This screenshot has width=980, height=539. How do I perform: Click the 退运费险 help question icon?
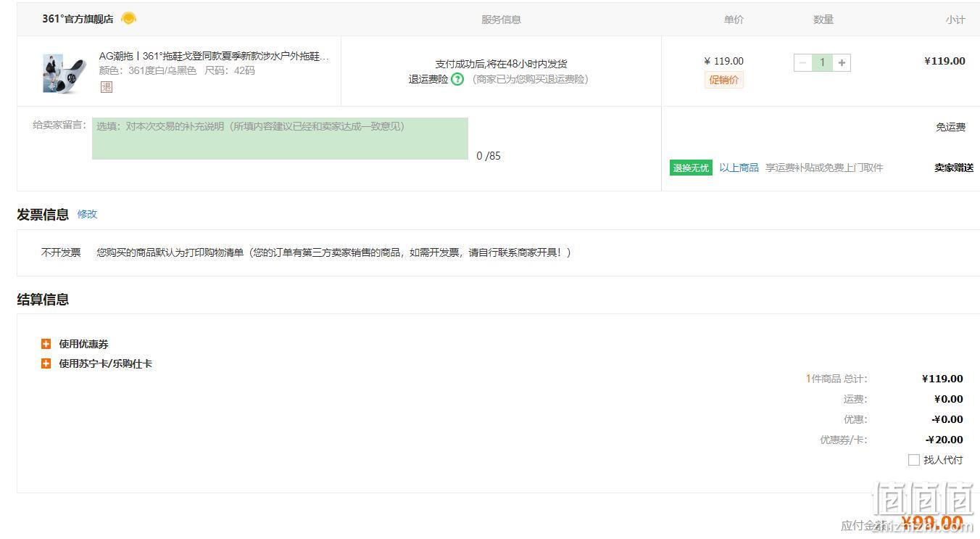click(457, 79)
